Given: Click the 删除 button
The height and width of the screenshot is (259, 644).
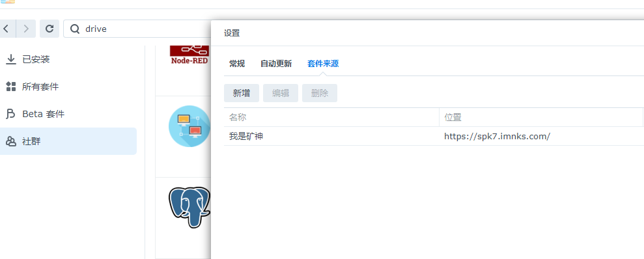Looking at the screenshot, I should click(320, 93).
